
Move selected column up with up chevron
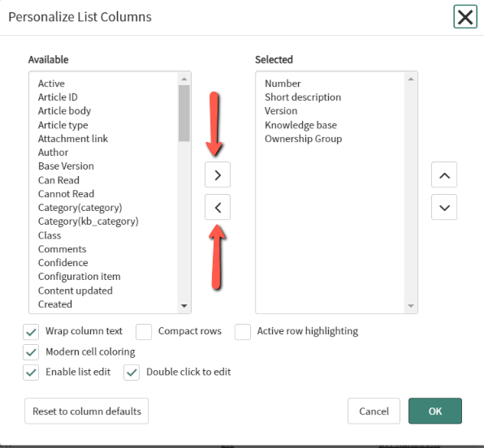pyautogui.click(x=444, y=174)
